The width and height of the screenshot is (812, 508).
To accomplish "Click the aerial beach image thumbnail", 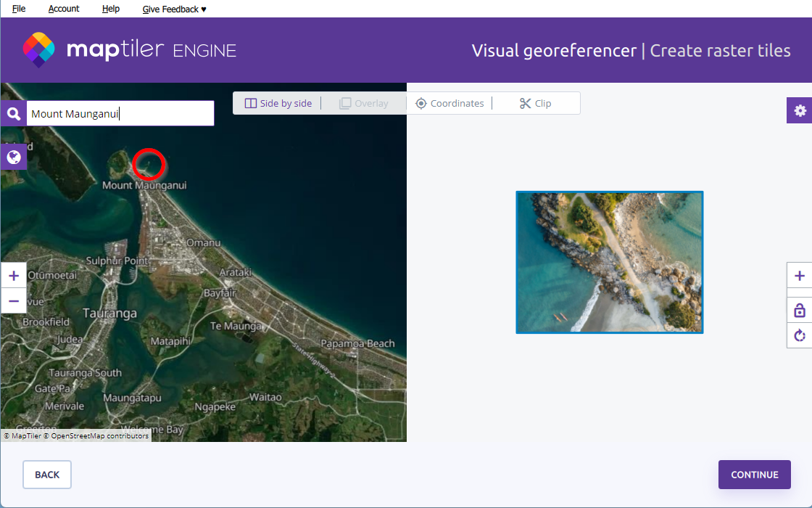I will click(x=609, y=262).
